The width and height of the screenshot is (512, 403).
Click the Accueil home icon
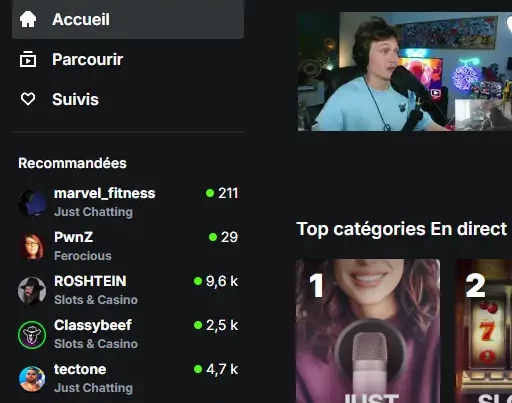[28, 19]
